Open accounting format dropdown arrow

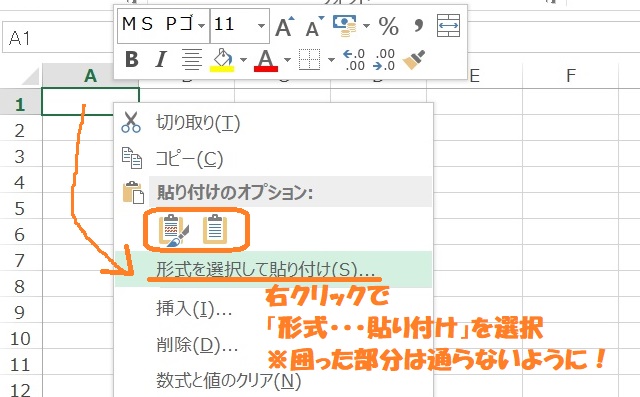coord(366,26)
